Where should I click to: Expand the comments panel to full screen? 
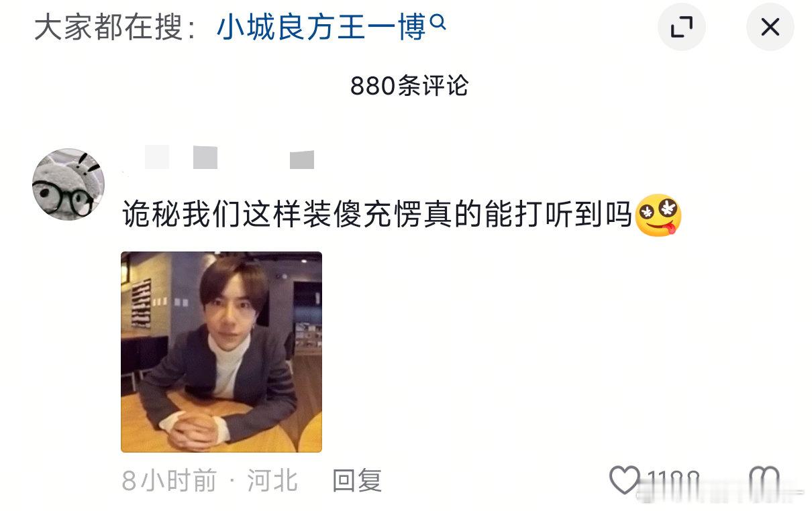(x=682, y=27)
